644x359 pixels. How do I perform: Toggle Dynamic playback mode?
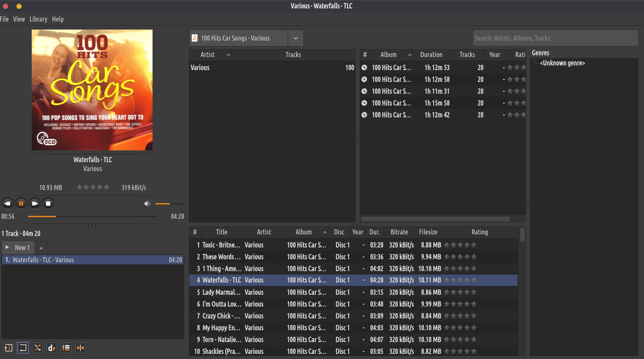click(52, 348)
